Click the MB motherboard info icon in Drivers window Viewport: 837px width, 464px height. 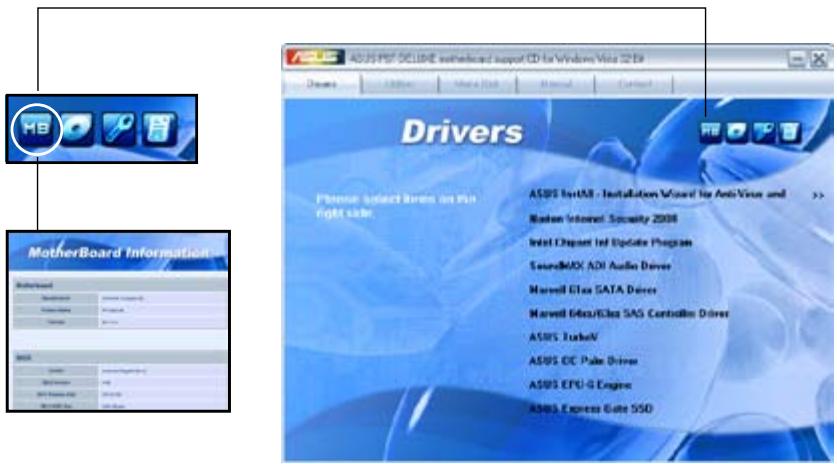coord(710,131)
